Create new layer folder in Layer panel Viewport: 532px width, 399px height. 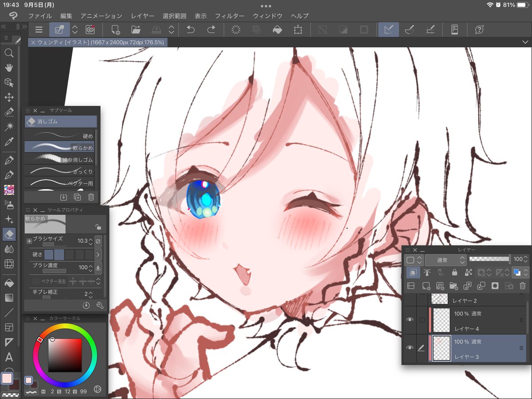[454, 286]
